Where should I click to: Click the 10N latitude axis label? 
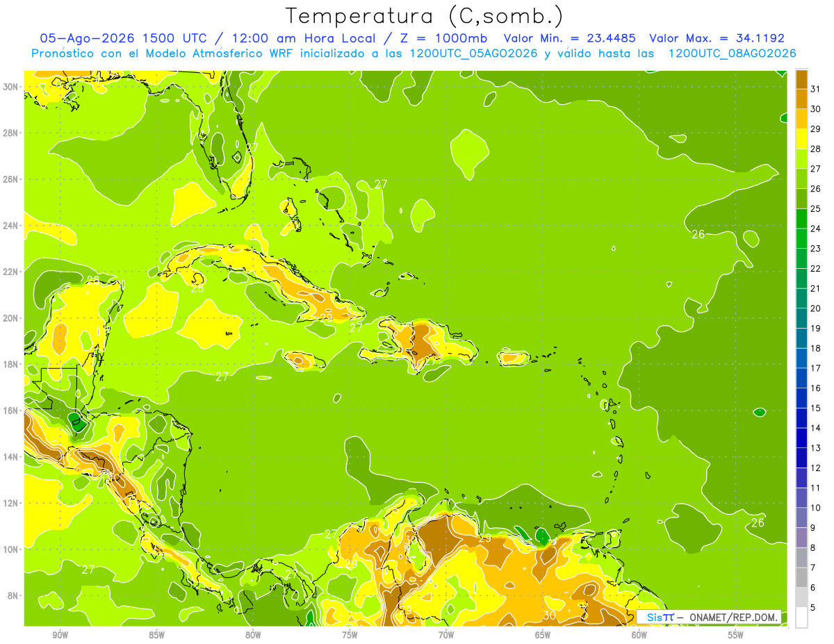pyautogui.click(x=11, y=550)
